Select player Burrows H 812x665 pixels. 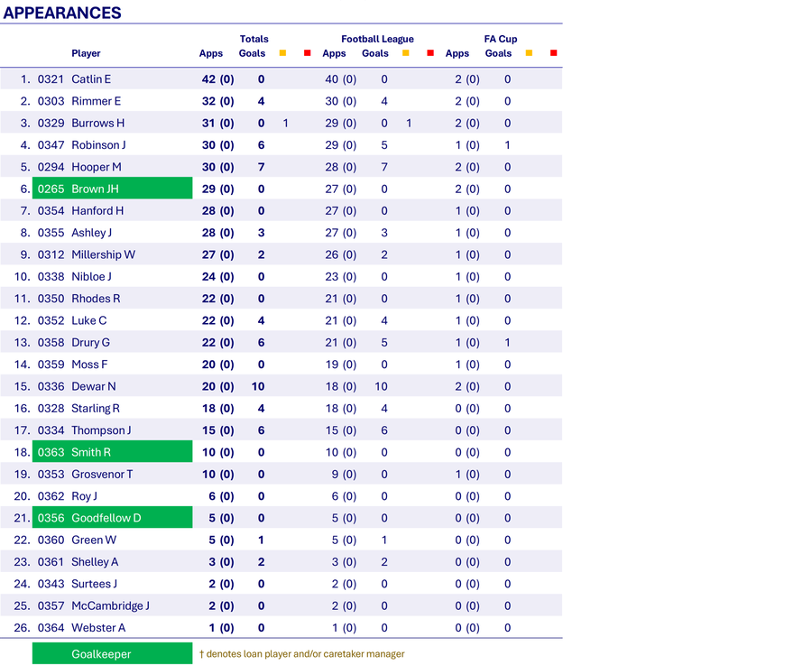[x=97, y=124]
